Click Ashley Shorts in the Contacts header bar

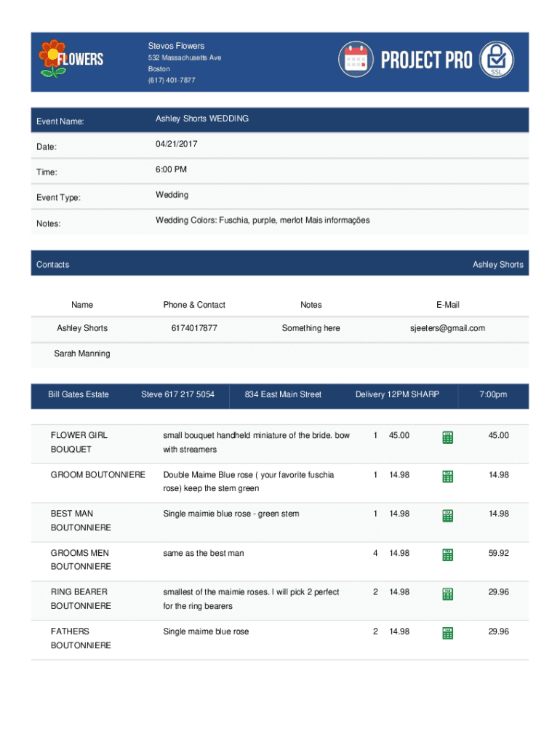point(497,265)
